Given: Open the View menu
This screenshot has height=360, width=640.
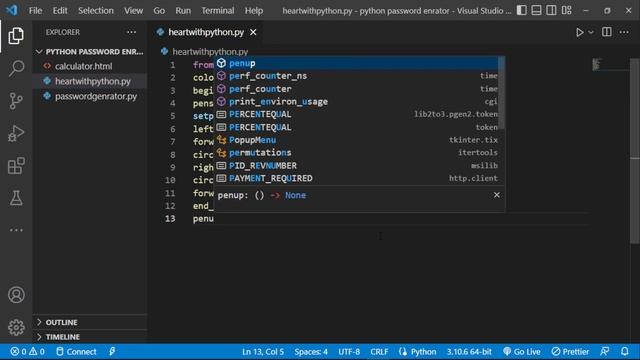Looking at the screenshot, I should [x=133, y=11].
